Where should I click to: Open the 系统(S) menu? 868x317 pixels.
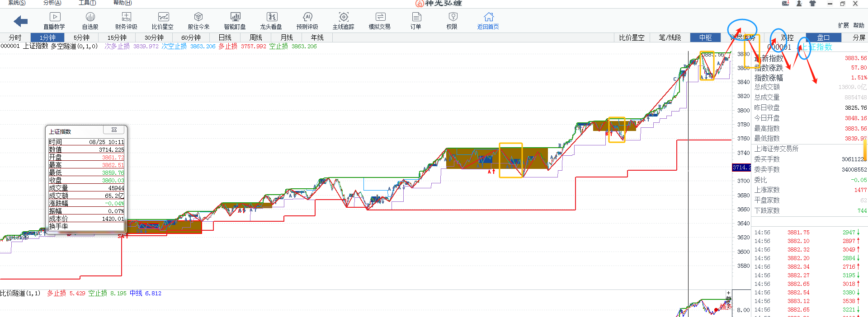coord(17,3)
